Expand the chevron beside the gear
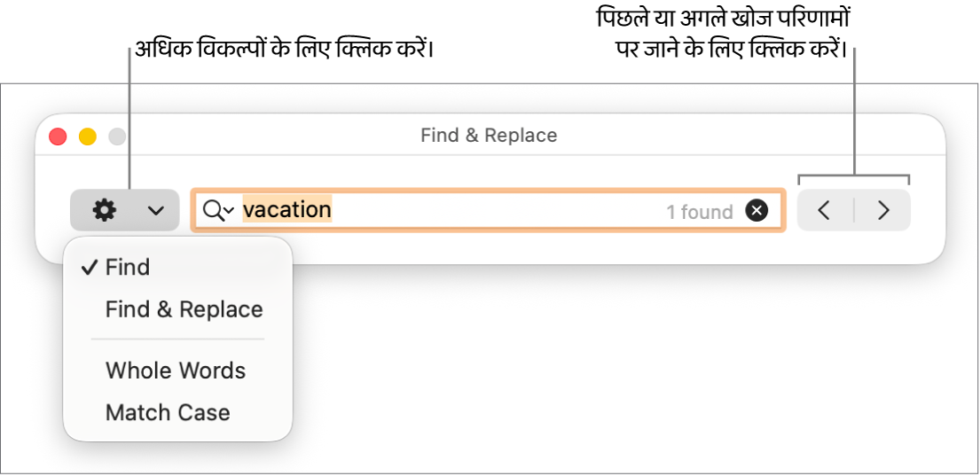980x476 pixels. [x=155, y=211]
